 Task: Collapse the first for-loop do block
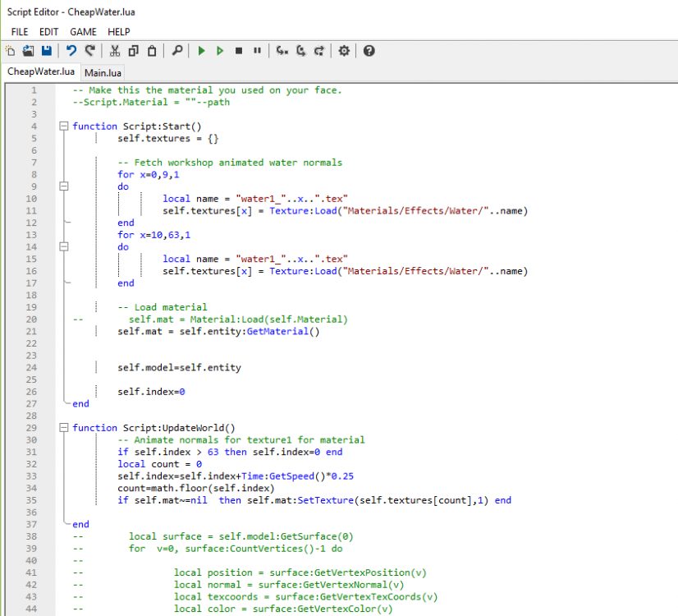pos(64,186)
